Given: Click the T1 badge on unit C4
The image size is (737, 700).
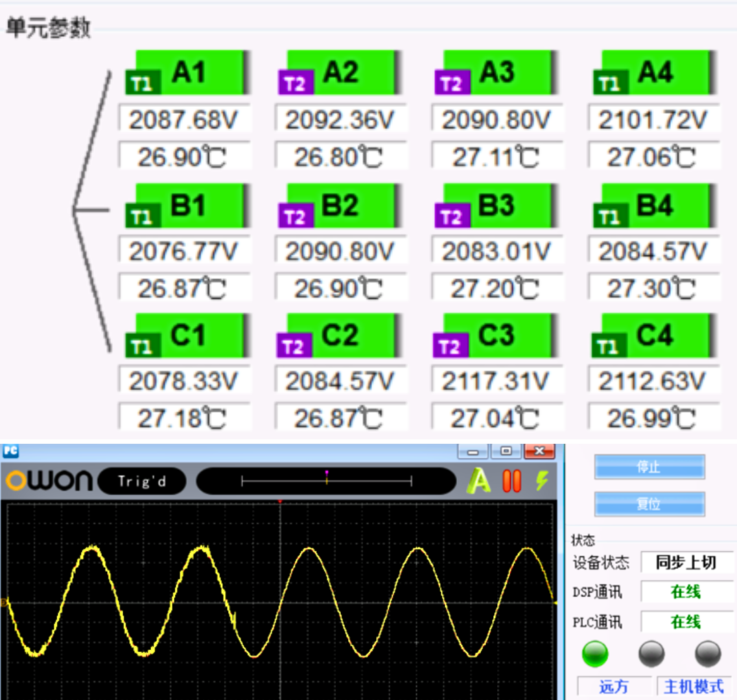Looking at the screenshot, I should pyautogui.click(x=609, y=346).
